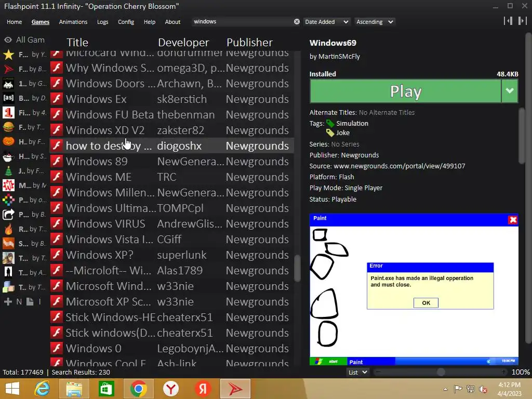
Task: Open the hamburger icon playlist
Action: (8, 127)
